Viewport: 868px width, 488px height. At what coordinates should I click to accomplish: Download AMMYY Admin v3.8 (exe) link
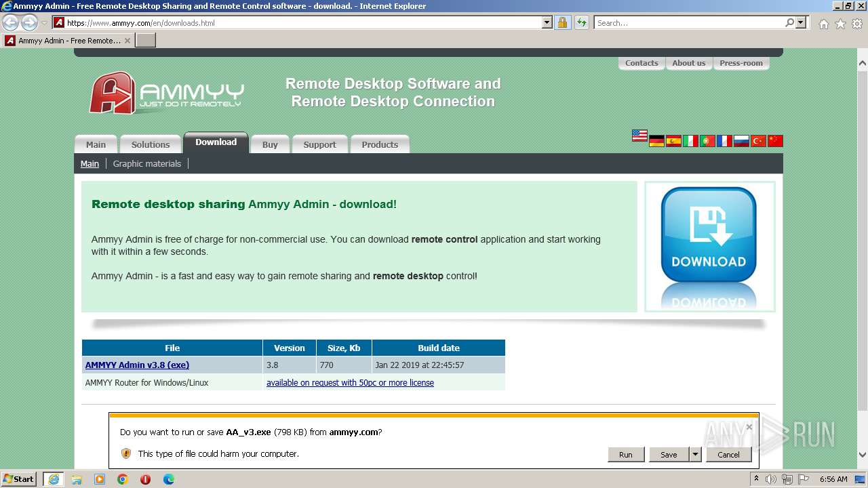pos(137,365)
